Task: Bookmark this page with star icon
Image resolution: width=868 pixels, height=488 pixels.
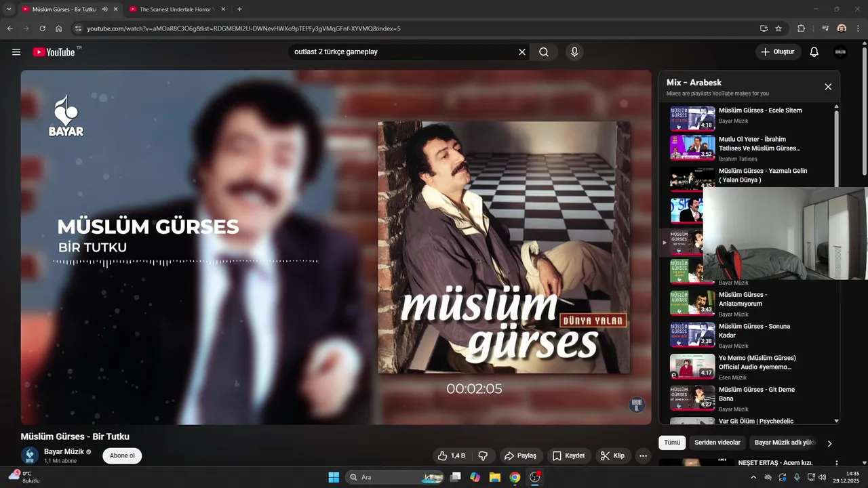Action: tap(778, 28)
